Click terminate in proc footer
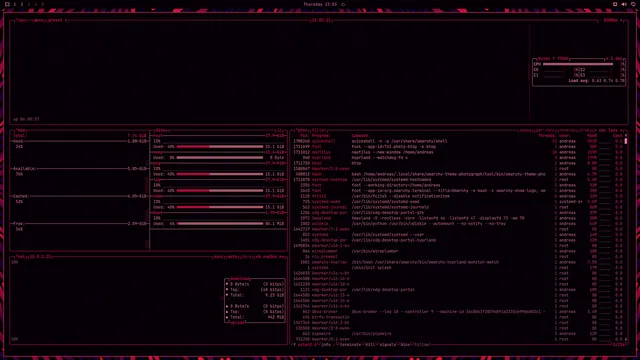The height and width of the screenshot is (360, 640). click(350, 345)
